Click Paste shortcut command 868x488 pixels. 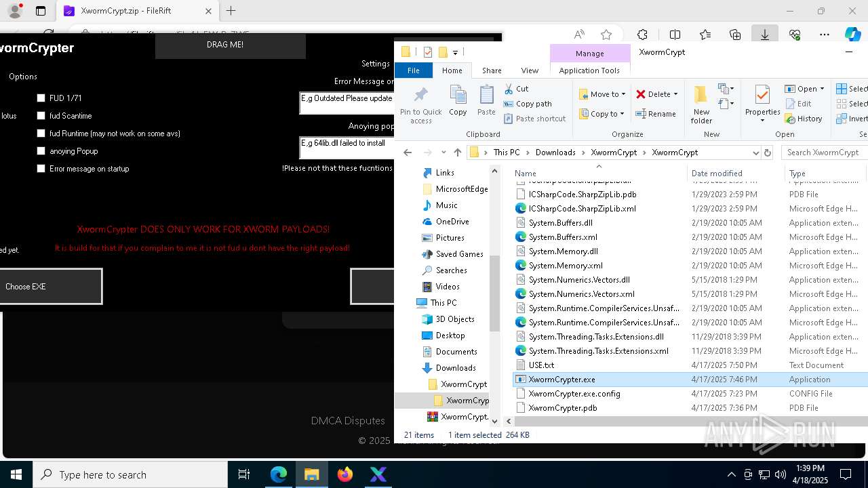pyautogui.click(x=534, y=119)
